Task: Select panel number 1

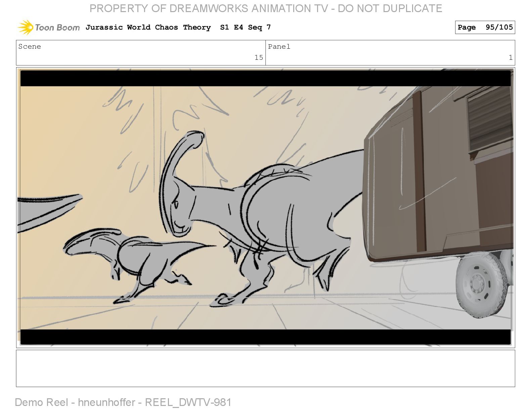Action: click(511, 57)
